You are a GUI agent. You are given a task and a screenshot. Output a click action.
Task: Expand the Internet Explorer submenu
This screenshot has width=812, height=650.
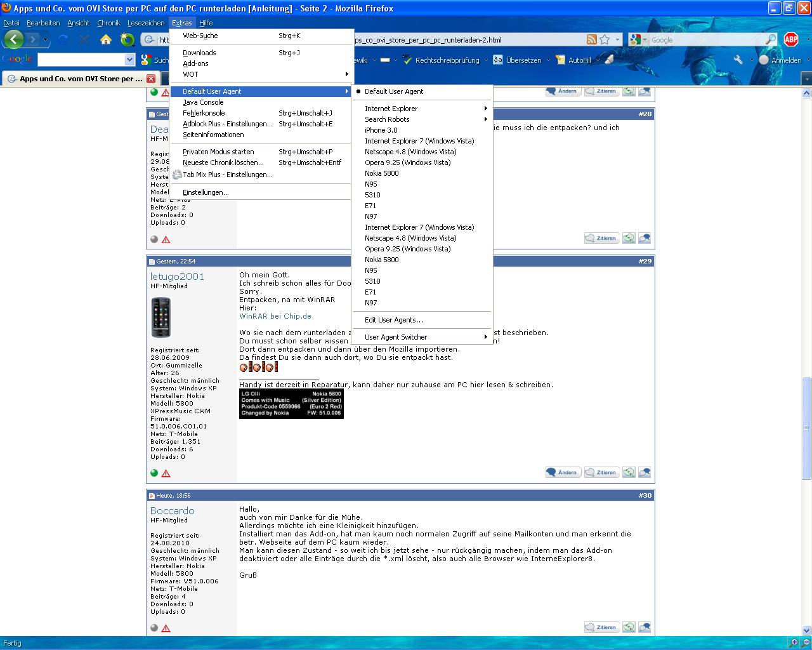(422, 109)
